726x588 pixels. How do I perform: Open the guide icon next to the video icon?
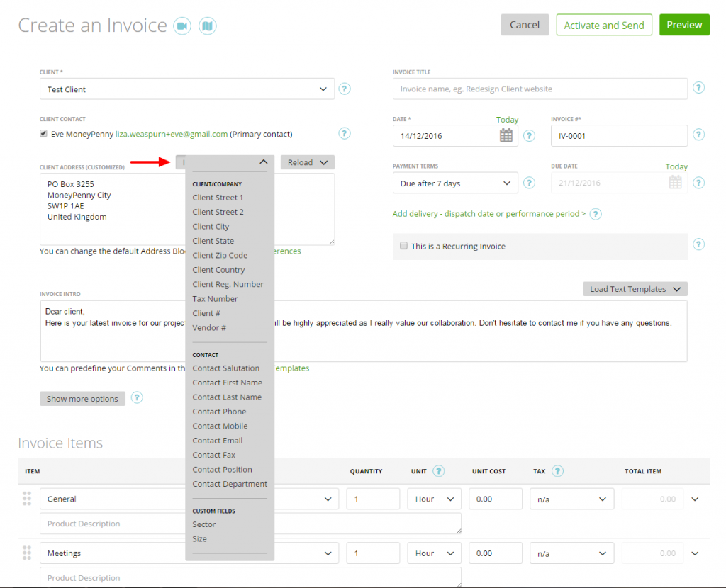tap(207, 25)
